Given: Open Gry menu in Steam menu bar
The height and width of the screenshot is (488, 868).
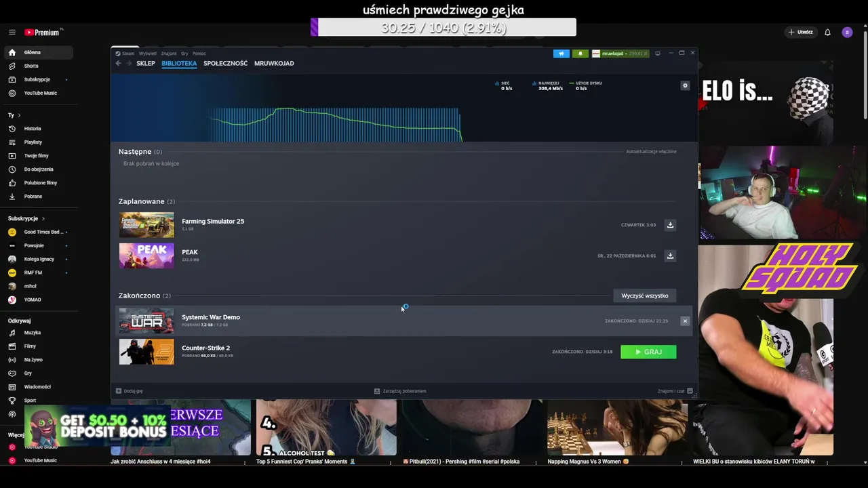Looking at the screenshot, I should [184, 54].
